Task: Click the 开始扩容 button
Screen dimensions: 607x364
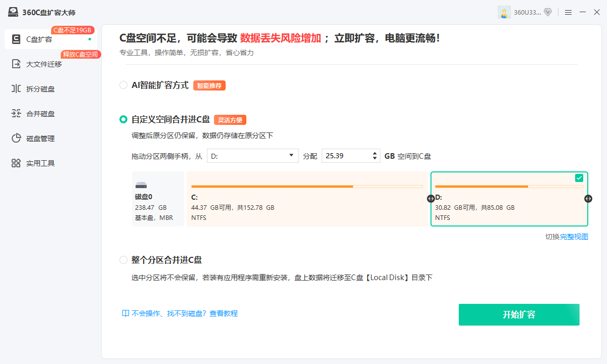Action: tap(519, 314)
